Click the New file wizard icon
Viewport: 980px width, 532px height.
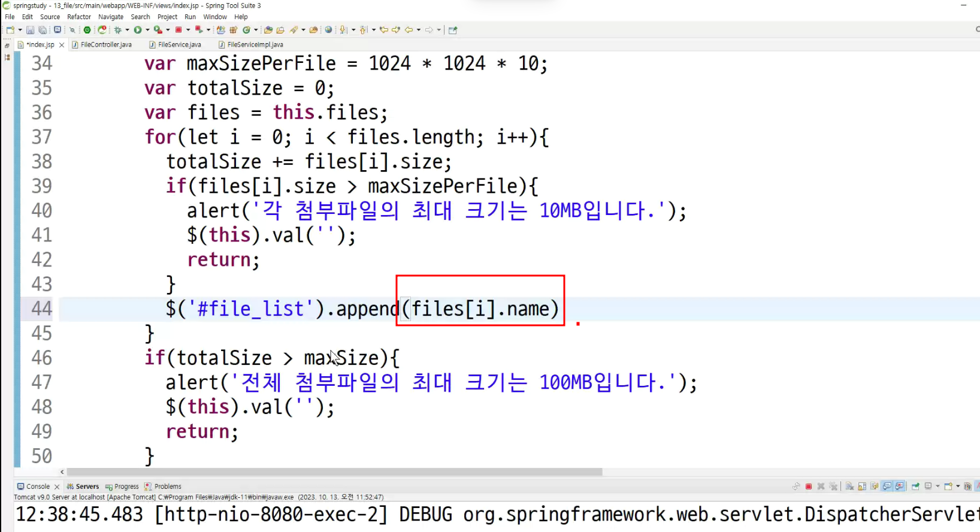coord(10,30)
